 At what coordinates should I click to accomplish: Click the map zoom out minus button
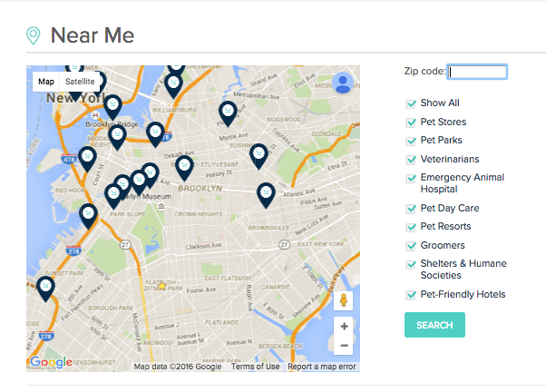pyautogui.click(x=344, y=346)
